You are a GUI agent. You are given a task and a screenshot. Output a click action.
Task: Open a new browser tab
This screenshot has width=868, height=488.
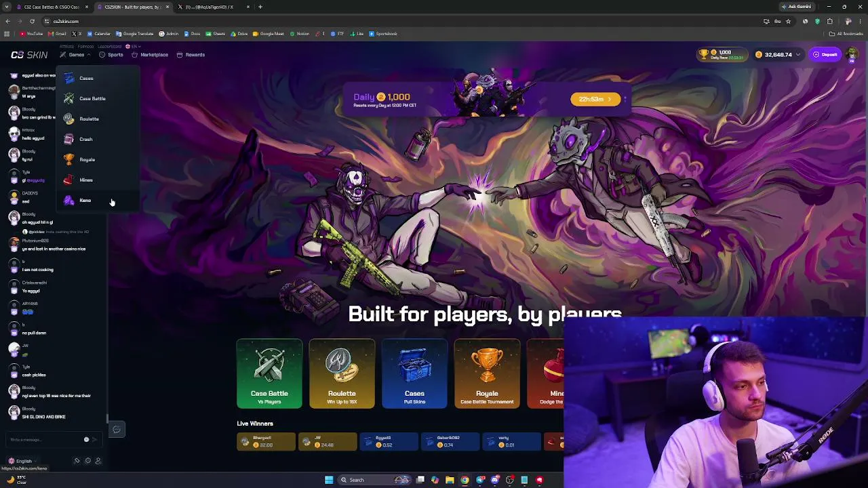[x=260, y=7]
